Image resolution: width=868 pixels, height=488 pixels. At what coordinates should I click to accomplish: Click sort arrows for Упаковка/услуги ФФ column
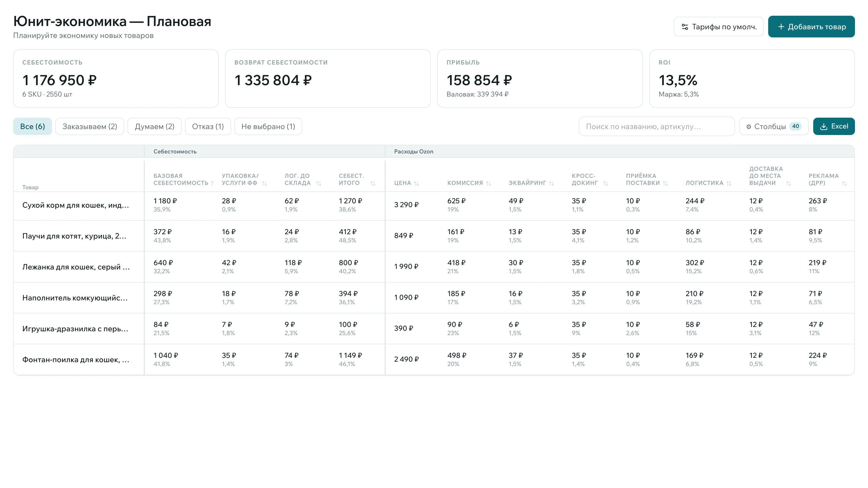(x=264, y=184)
